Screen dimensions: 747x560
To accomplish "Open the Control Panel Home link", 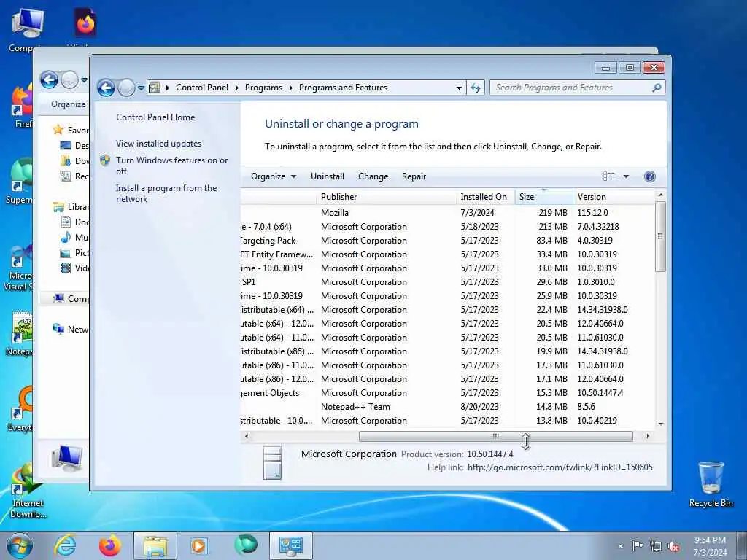I will coord(155,117).
